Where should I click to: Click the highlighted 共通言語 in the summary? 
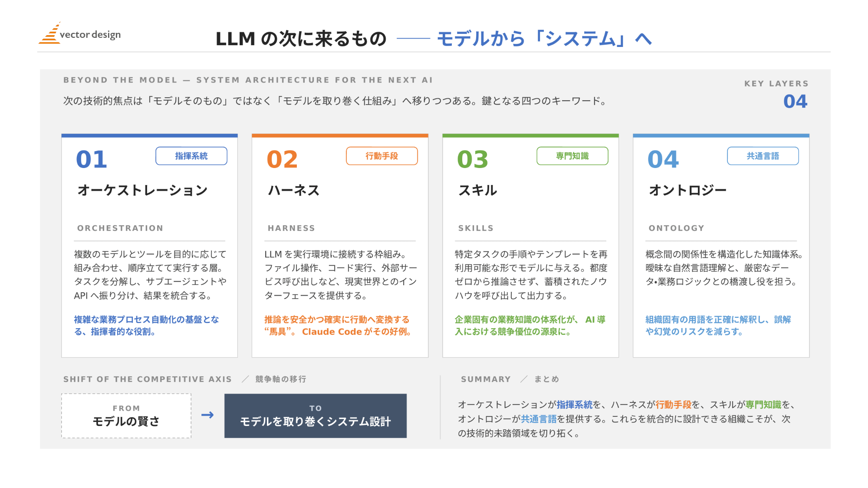tap(539, 419)
